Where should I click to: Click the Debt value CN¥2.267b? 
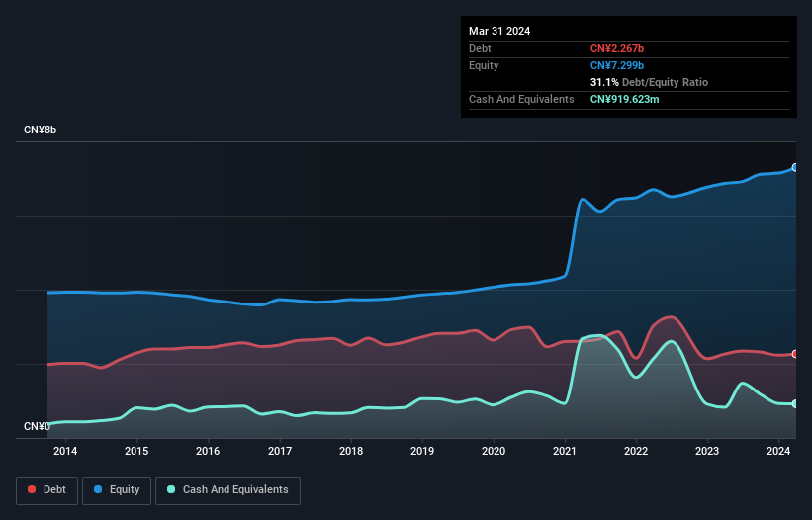click(617, 48)
